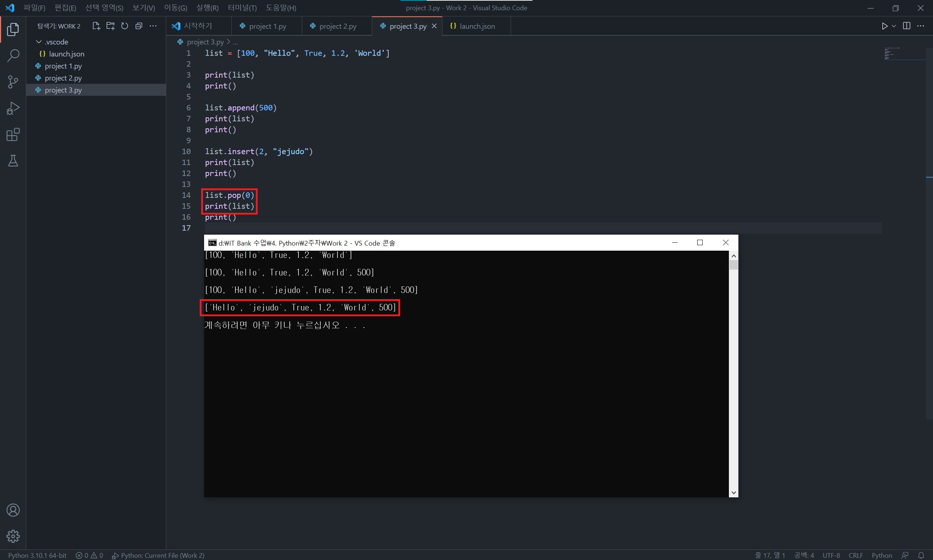This screenshot has height=560, width=933.
Task: Click the Split Editor Right icon
Action: coord(906,26)
